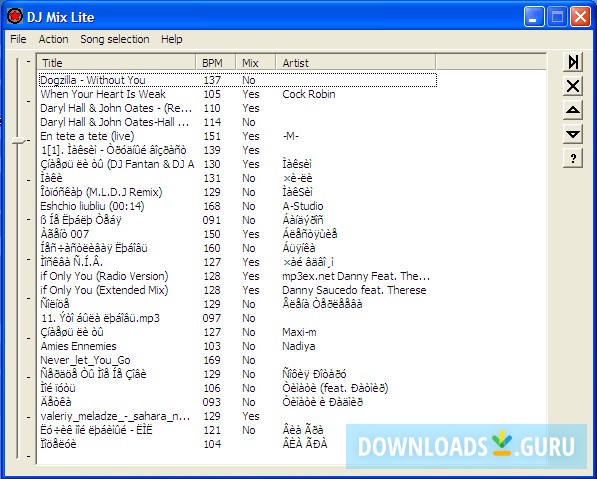Click BPM value 160
The image size is (597, 479).
212,248
